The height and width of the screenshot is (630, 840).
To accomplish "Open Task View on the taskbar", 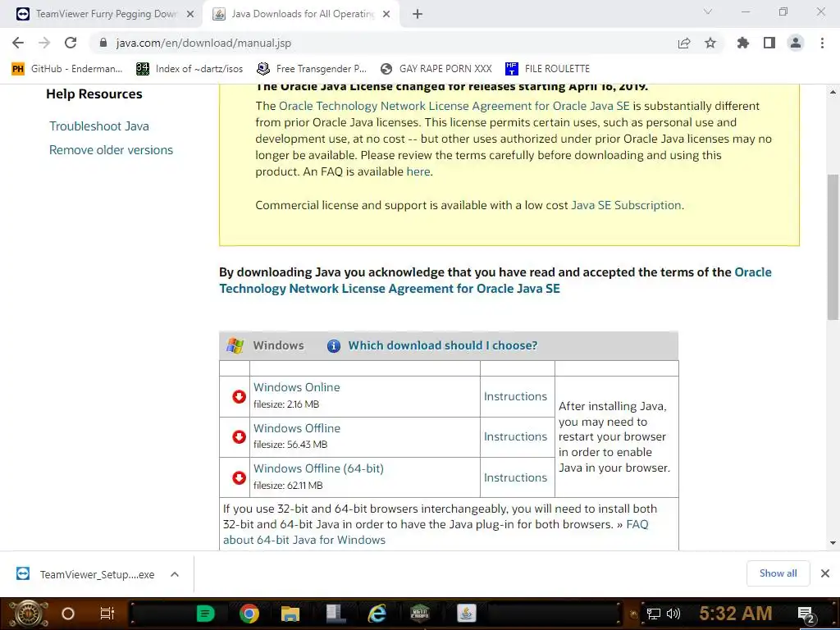I will tap(107, 614).
